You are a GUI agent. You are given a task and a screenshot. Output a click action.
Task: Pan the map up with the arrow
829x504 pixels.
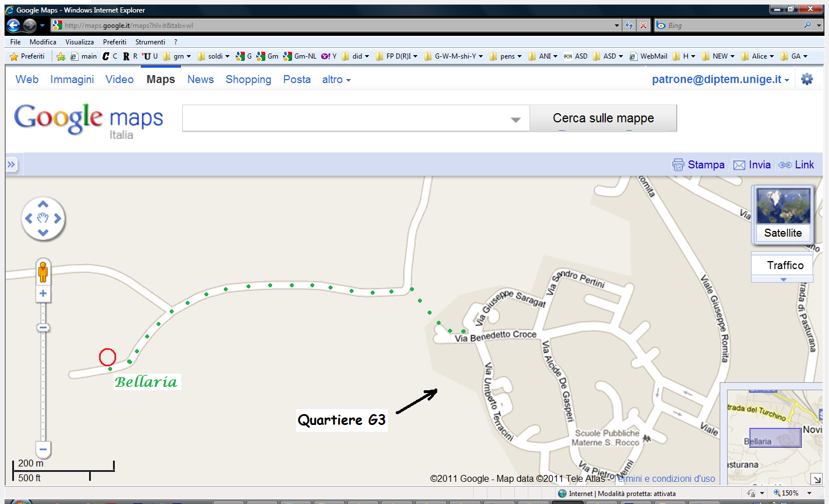tap(43, 204)
